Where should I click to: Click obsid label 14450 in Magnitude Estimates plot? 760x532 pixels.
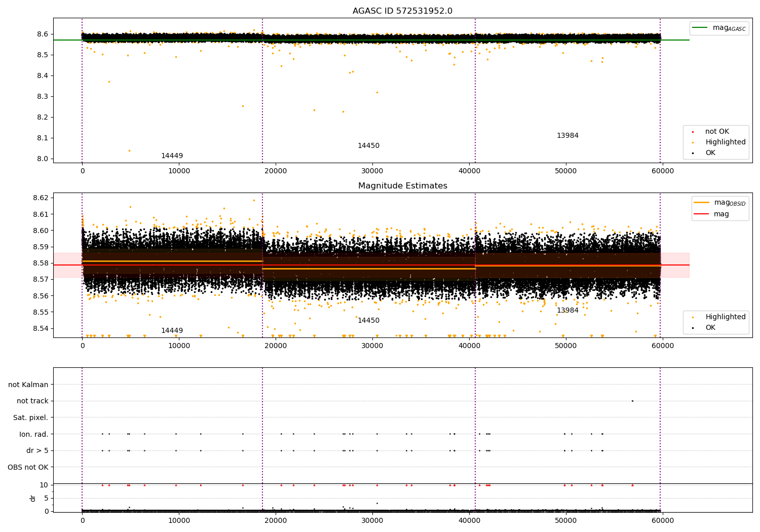[x=368, y=321]
